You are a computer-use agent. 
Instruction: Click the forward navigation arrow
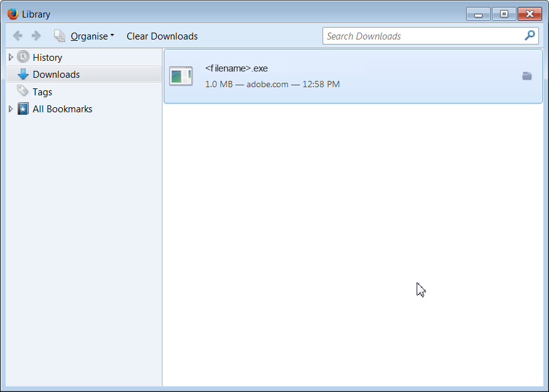[36, 36]
